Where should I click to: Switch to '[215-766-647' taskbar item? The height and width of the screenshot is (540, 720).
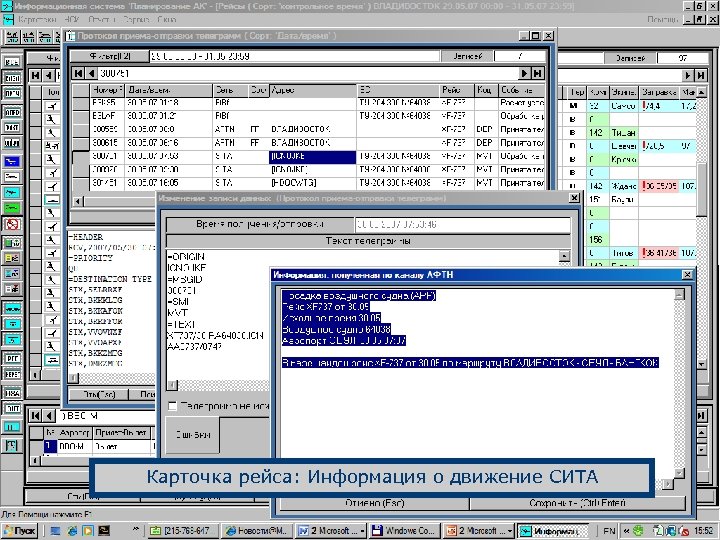point(182,531)
